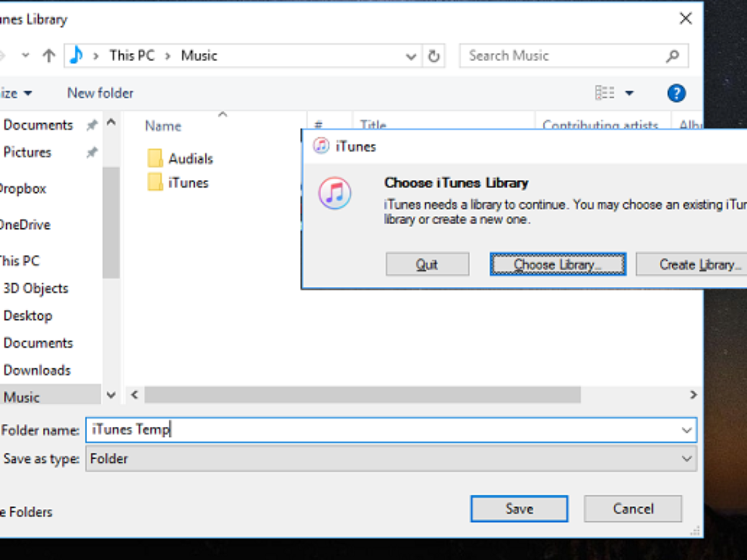Image resolution: width=747 pixels, height=560 pixels.
Task: Click the Folder name text field
Action: point(391,430)
